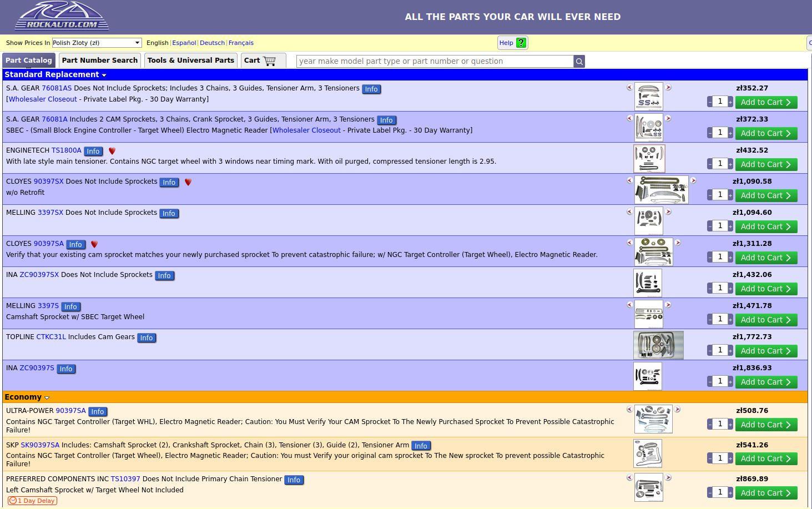The height and width of the screenshot is (509, 812).
Task: Increase quantity for ULTRA-POWER 90397SA
Action: pyautogui.click(x=730, y=424)
